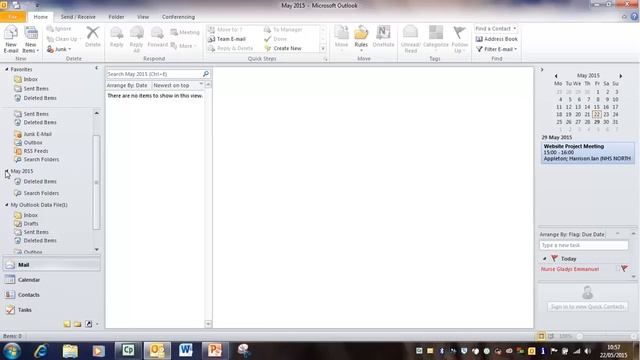Expand the Quick Steps gallery
The width and height of the screenshot is (640, 360).
pyautogui.click(x=323, y=49)
